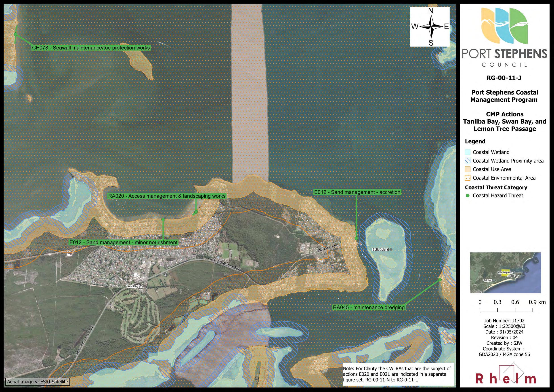Click the green marker at RA045 dredging endpoint

440,280
